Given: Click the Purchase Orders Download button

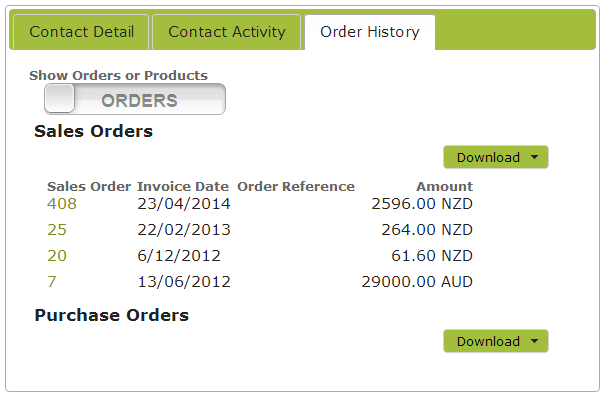Looking at the screenshot, I should click(x=489, y=341).
